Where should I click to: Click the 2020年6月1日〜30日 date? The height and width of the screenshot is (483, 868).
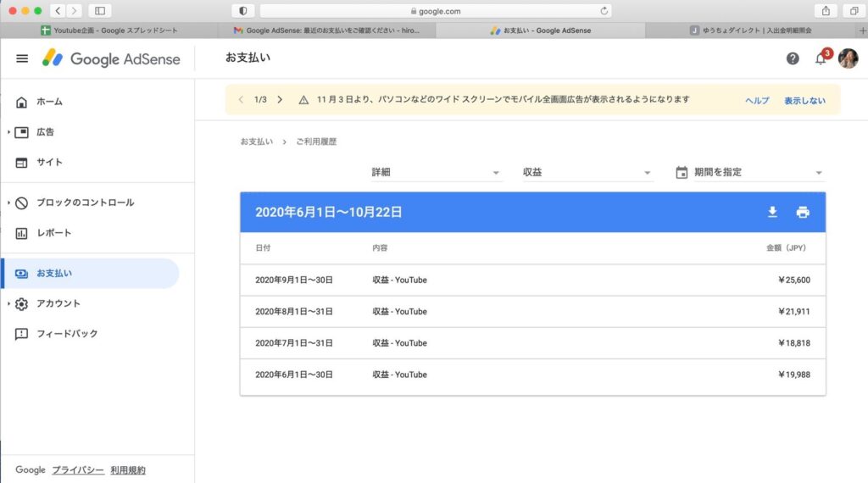click(x=294, y=375)
